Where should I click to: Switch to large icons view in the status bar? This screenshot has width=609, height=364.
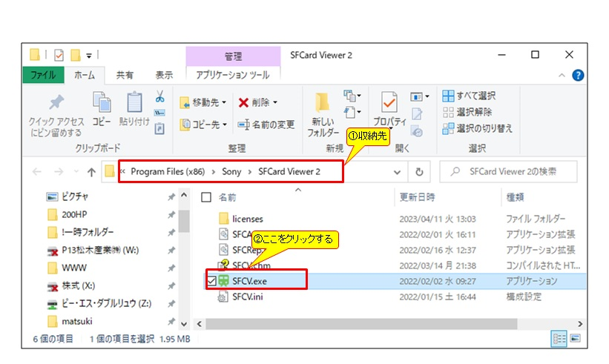[576, 339]
